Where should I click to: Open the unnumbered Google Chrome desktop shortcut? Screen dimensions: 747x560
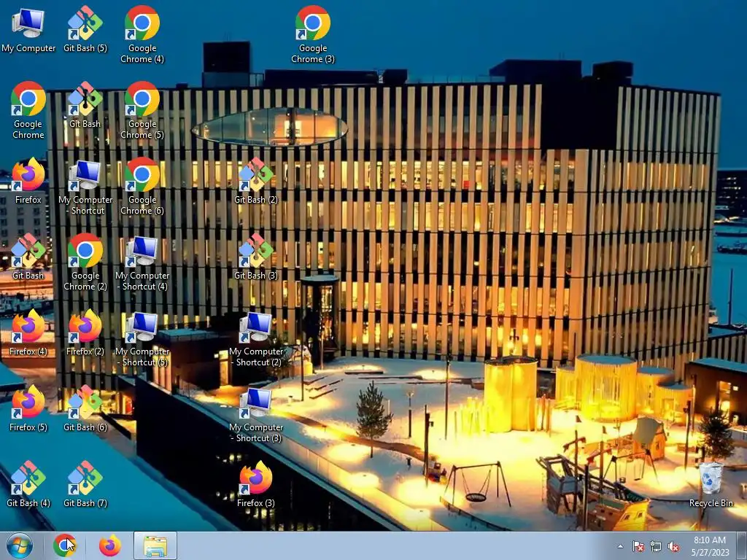28,111
